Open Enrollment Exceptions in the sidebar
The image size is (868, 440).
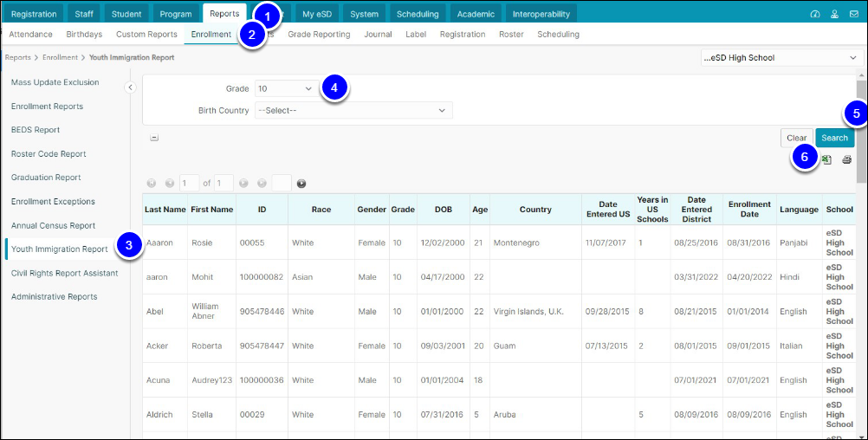[x=53, y=202]
